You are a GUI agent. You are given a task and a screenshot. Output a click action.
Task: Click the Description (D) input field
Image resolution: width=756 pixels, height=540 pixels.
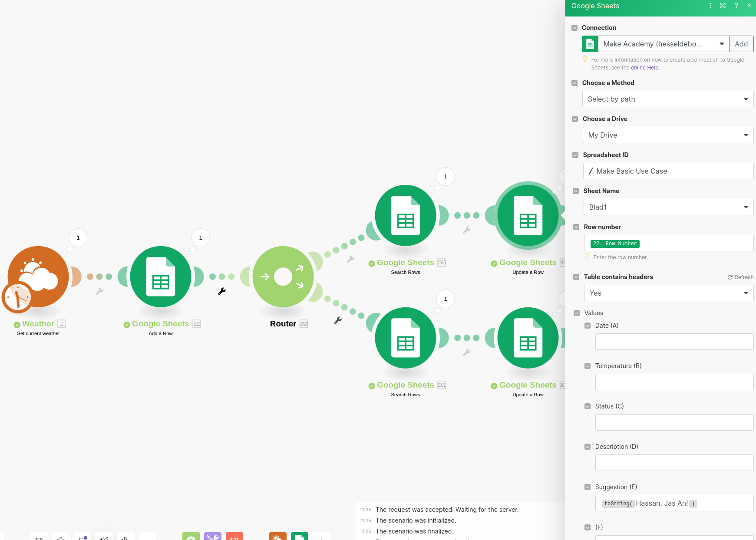pyautogui.click(x=674, y=463)
